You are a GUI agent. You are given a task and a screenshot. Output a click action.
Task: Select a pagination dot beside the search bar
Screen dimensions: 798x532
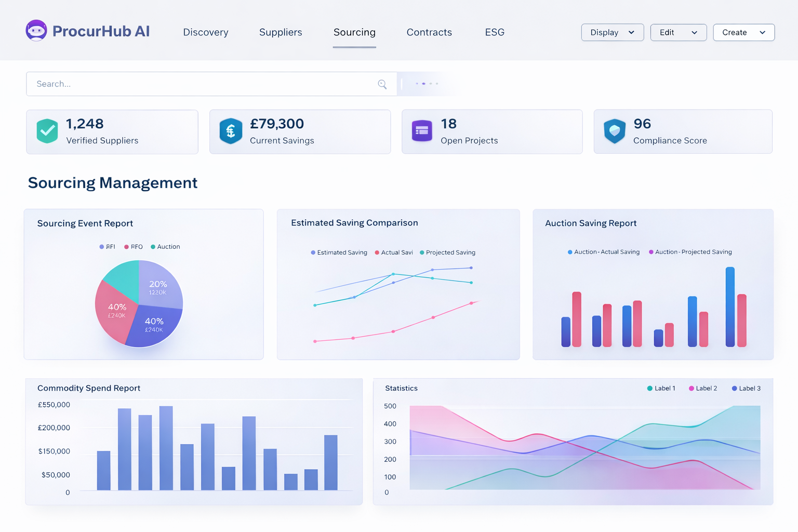tap(423, 84)
